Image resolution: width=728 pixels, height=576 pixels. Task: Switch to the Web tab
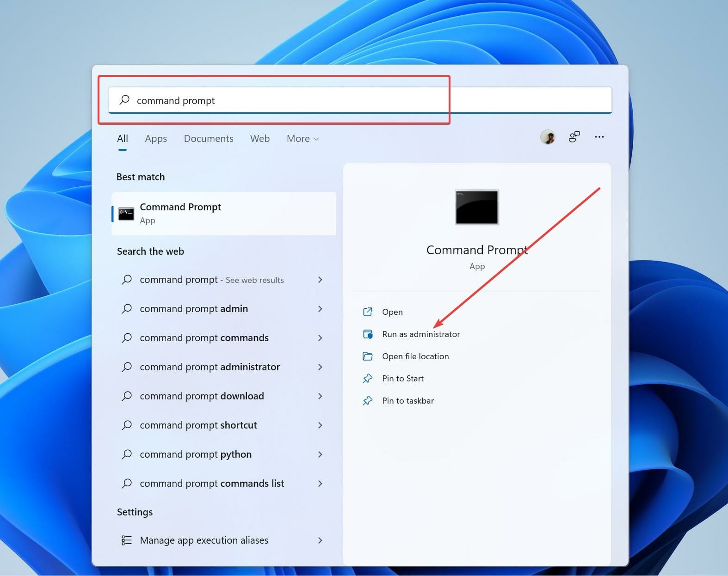click(x=260, y=139)
